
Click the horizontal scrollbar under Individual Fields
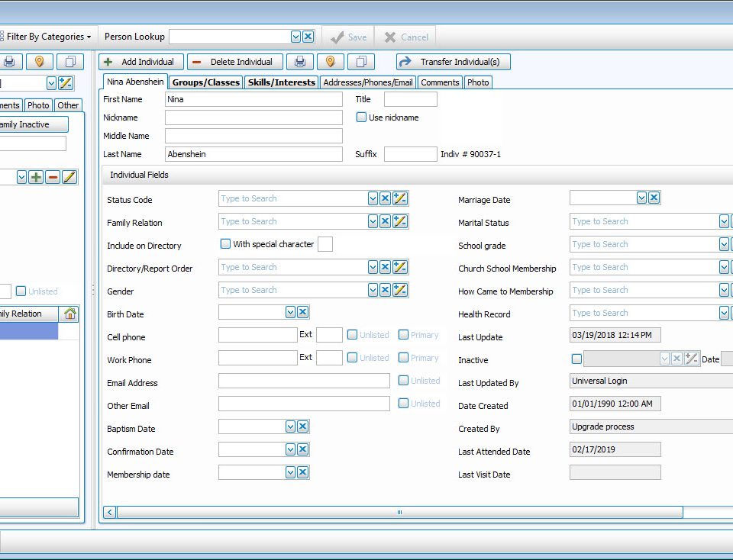(399, 512)
